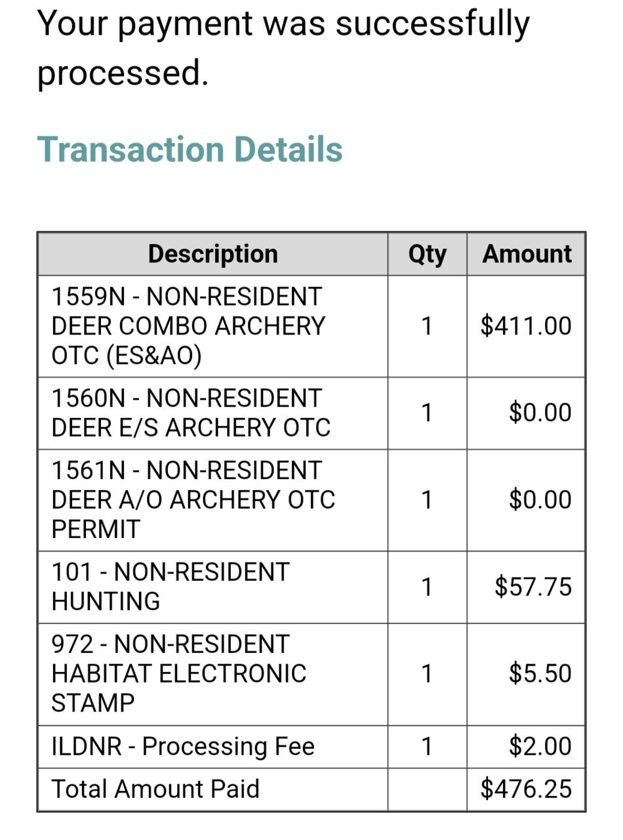Click the $476.25 total amount
The width and height of the screenshot is (623, 840).
tap(526, 789)
